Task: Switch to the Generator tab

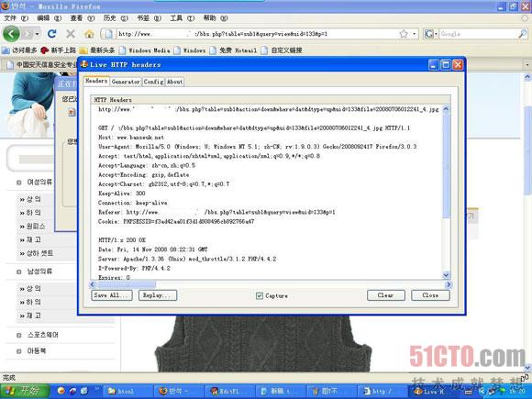Action: pyautogui.click(x=126, y=82)
